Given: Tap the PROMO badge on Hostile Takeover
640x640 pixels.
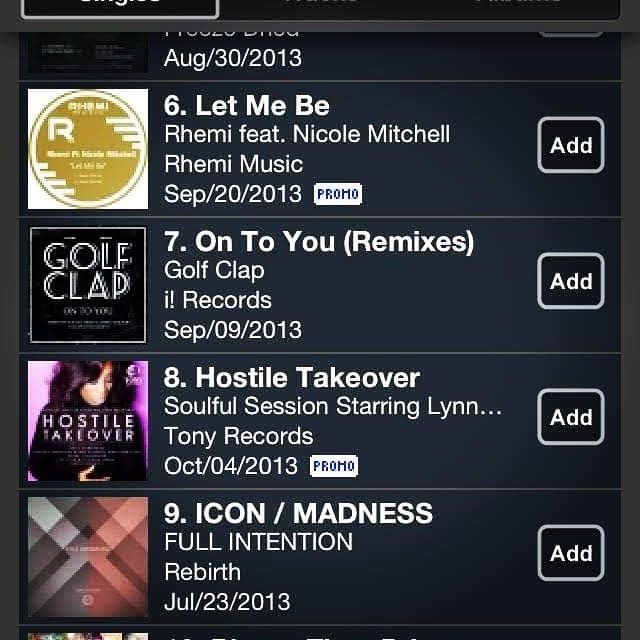Looking at the screenshot, I should coord(334,466).
